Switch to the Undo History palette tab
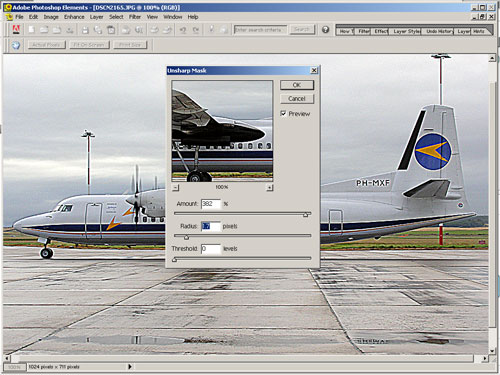The height and width of the screenshot is (375, 500). [439, 31]
